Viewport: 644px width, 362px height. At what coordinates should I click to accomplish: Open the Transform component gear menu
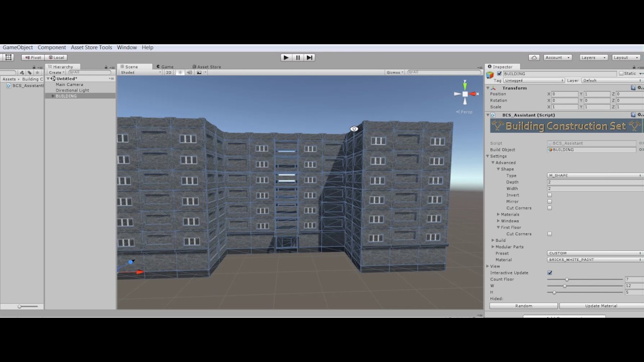(x=640, y=88)
